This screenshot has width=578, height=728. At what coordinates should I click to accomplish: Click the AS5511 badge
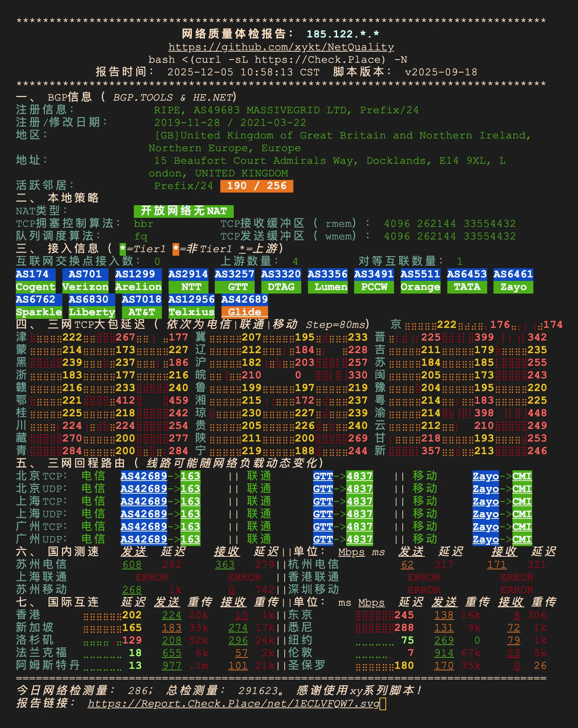pos(420,274)
